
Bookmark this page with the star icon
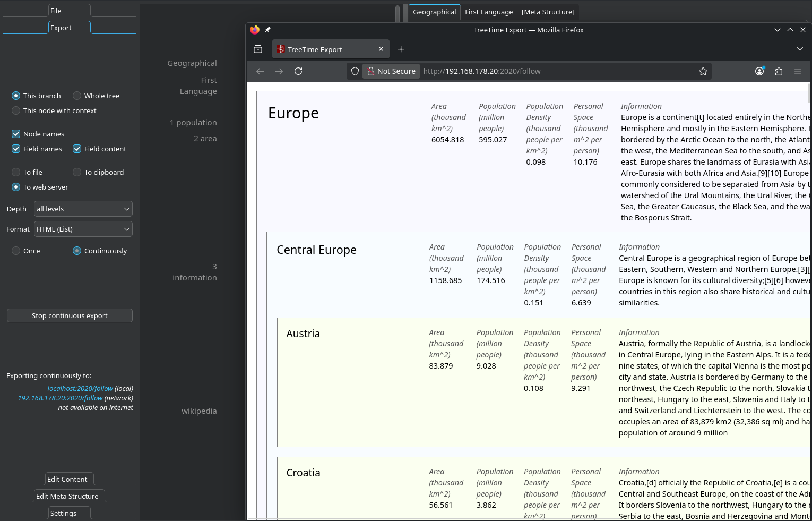[x=703, y=71]
